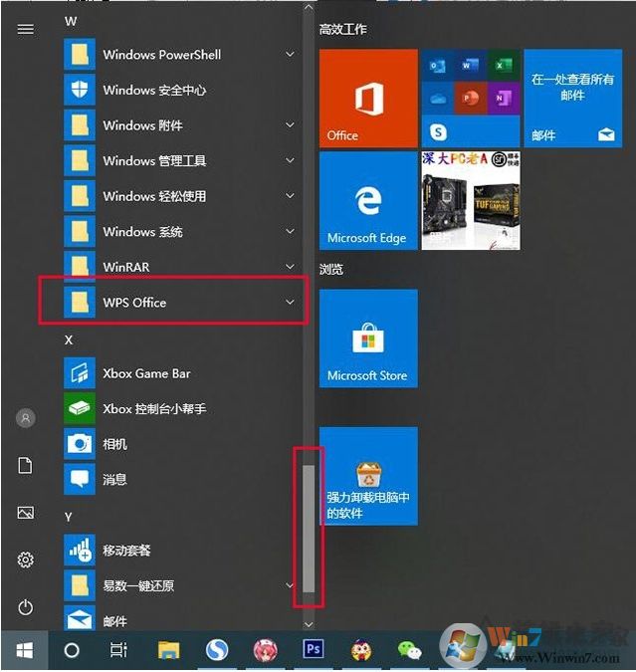This screenshot has height=672, width=636.
Task: Open the Office tile
Action: tap(368, 99)
